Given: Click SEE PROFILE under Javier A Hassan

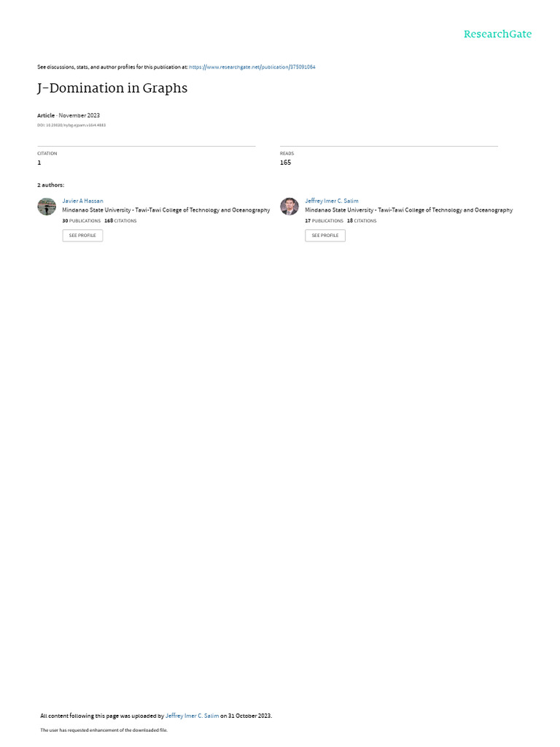Looking at the screenshot, I should pos(82,236).
